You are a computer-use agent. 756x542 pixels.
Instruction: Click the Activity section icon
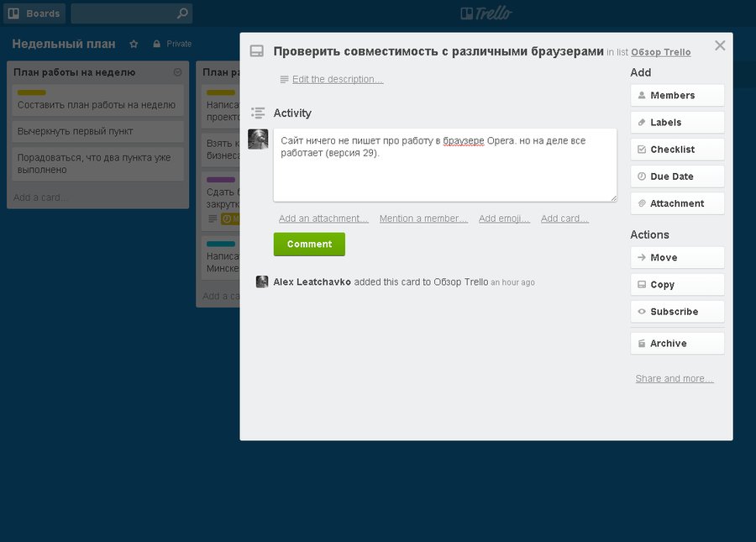(258, 113)
